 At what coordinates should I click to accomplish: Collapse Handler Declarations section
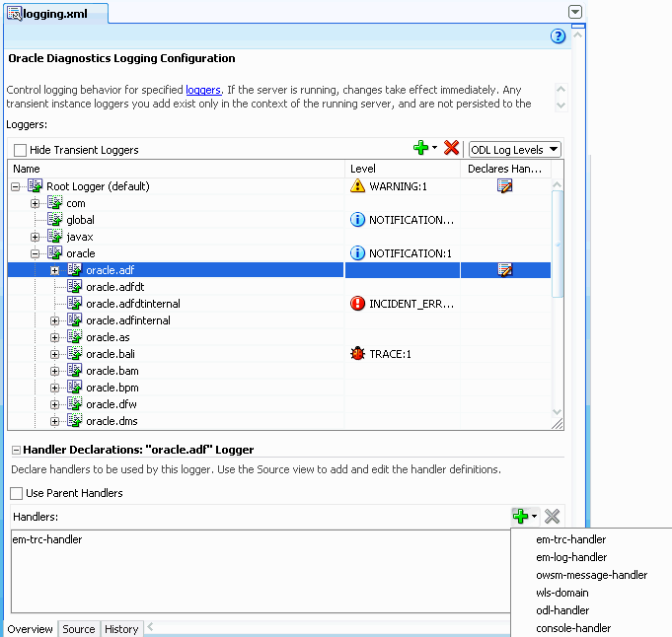16,450
